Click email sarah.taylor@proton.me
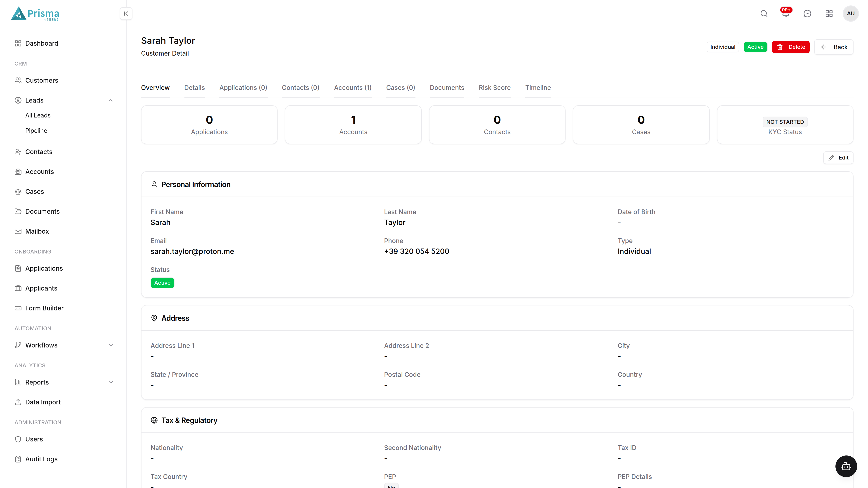This screenshot has height=488, width=868. tap(192, 252)
